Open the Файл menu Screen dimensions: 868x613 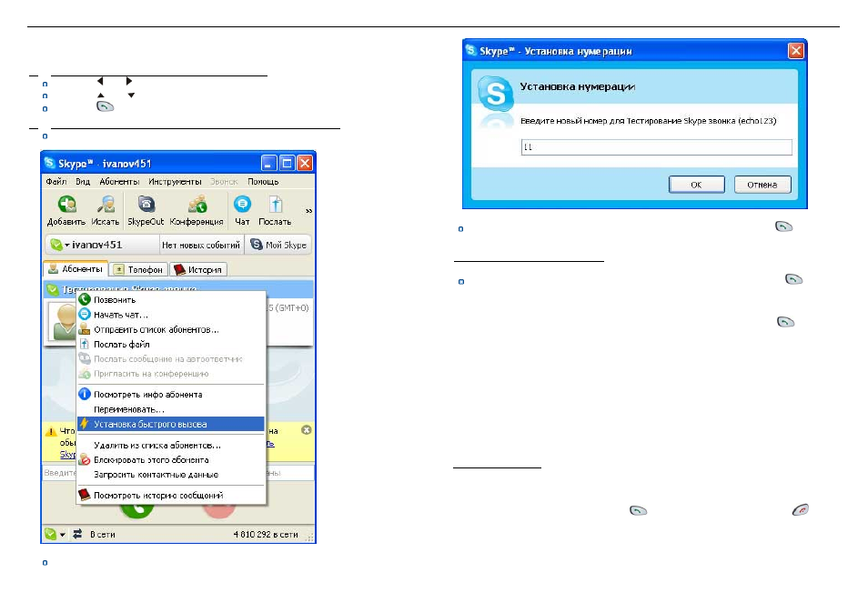[x=56, y=182]
